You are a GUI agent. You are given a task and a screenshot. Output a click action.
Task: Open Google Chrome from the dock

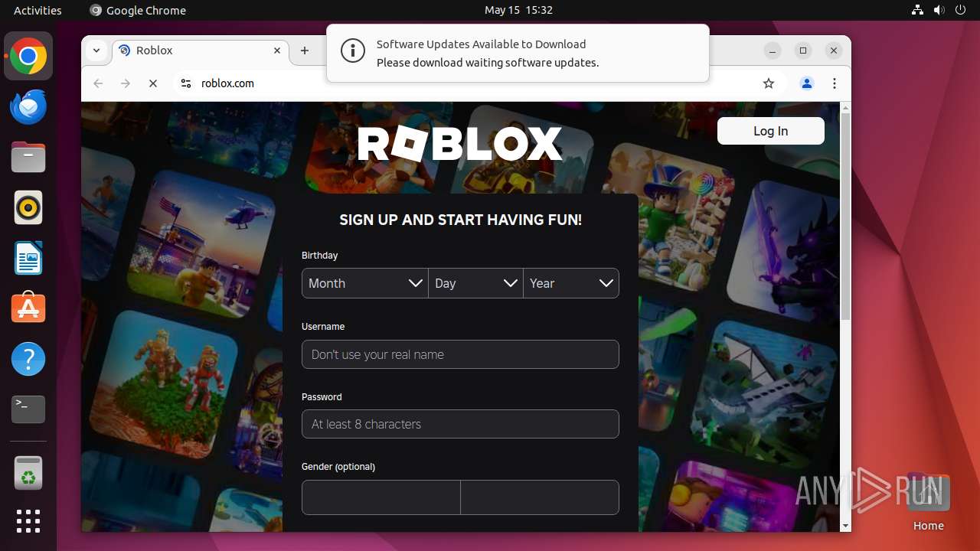pyautogui.click(x=28, y=57)
